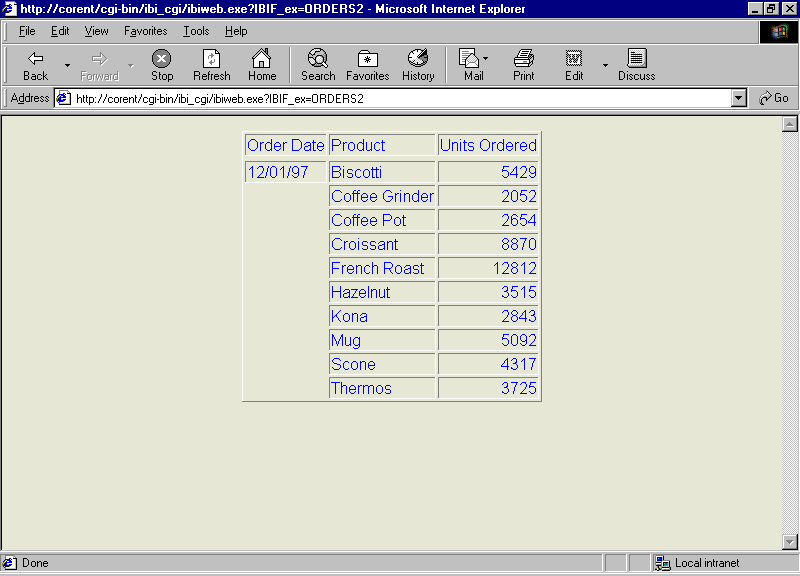Click the Back arrow toolbar icon
Image resolution: width=800 pixels, height=576 pixels.
(x=35, y=59)
